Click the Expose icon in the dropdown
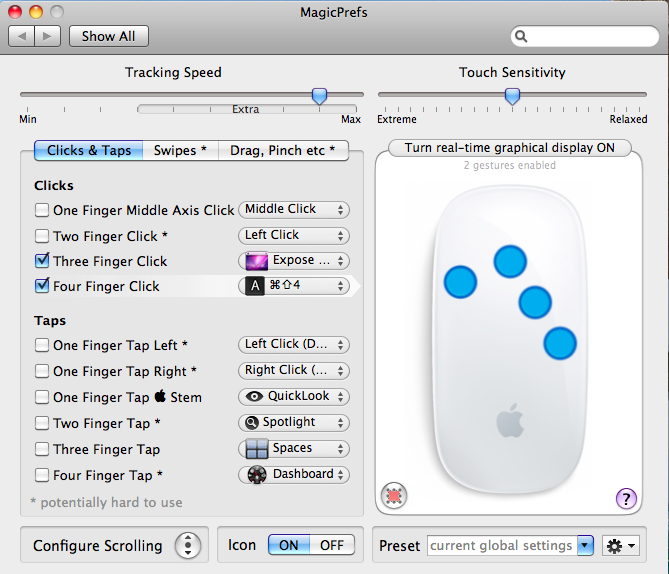The image size is (669, 574). [x=256, y=261]
